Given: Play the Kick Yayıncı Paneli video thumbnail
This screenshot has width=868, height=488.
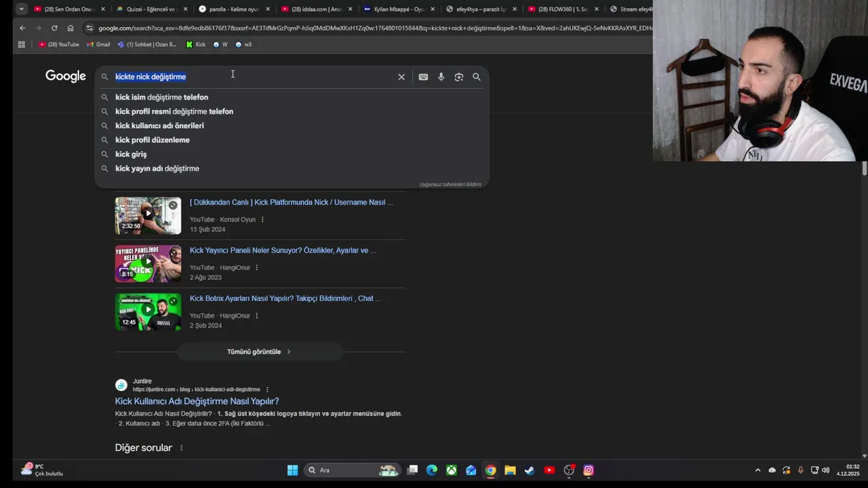Looking at the screenshot, I should (x=148, y=264).
